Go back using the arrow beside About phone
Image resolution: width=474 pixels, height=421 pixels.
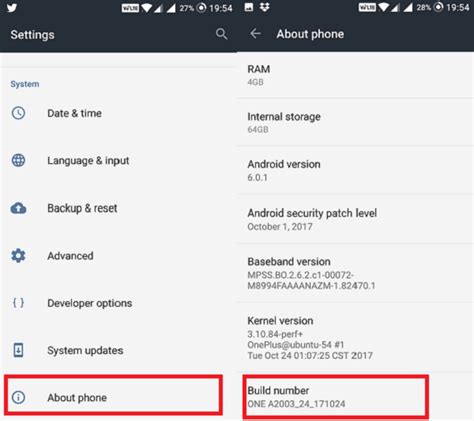click(x=256, y=33)
